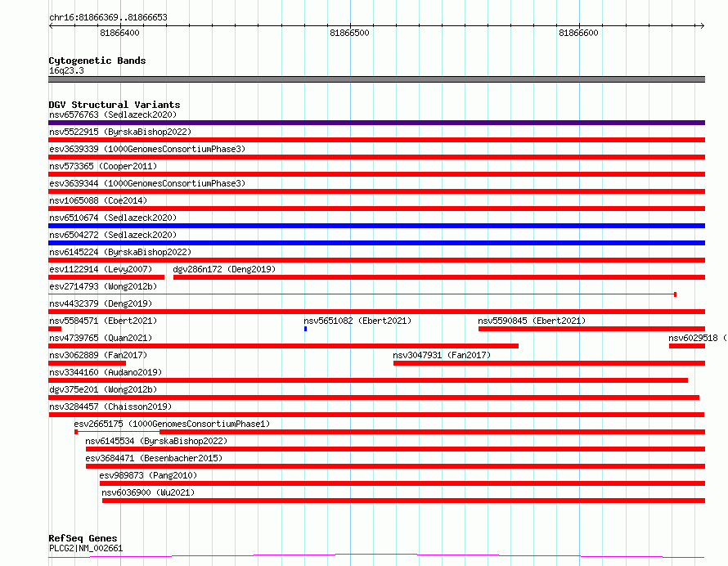This screenshot has width=728, height=566.
Task: Click esv1122914 (Levy2007) variant label
Action: 101,269
